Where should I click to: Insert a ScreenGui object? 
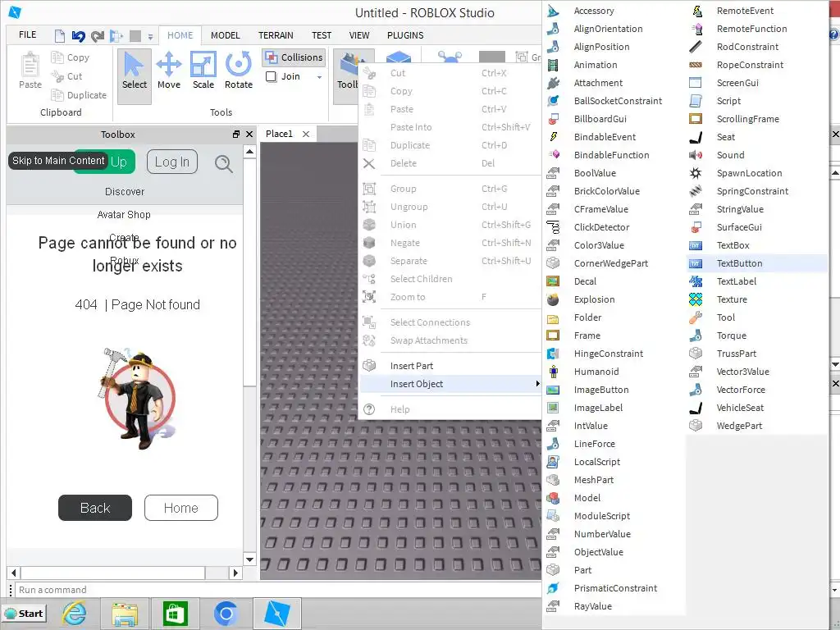757,83
